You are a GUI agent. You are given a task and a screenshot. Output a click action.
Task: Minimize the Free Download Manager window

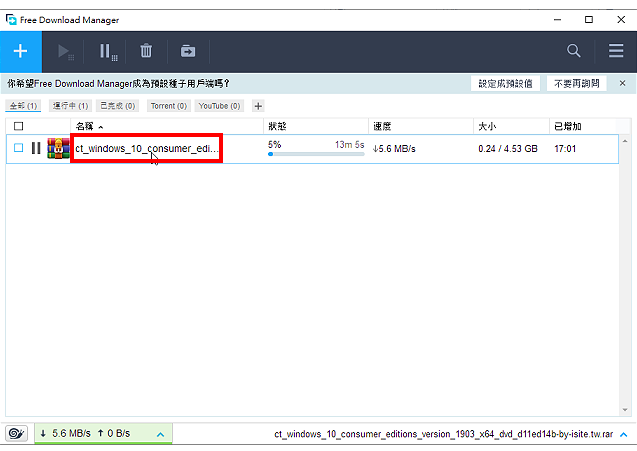(x=557, y=20)
